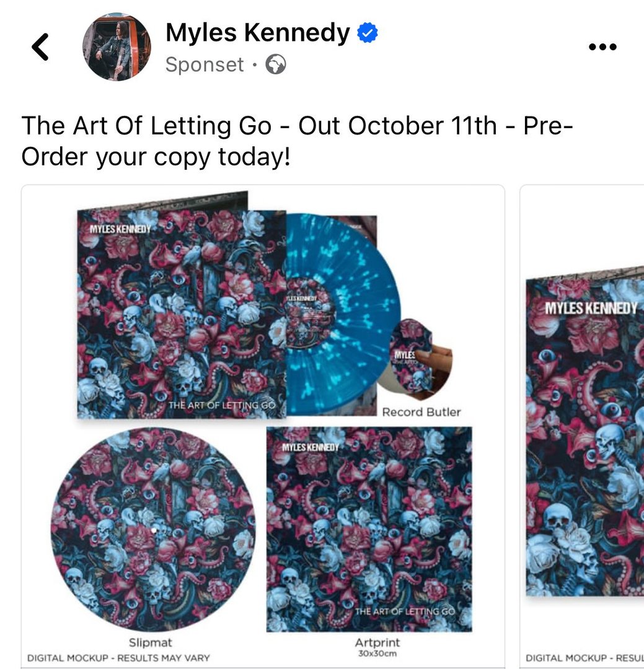This screenshot has width=644, height=669.
Task: Open the second carousel card on the right
Action: tap(581, 427)
